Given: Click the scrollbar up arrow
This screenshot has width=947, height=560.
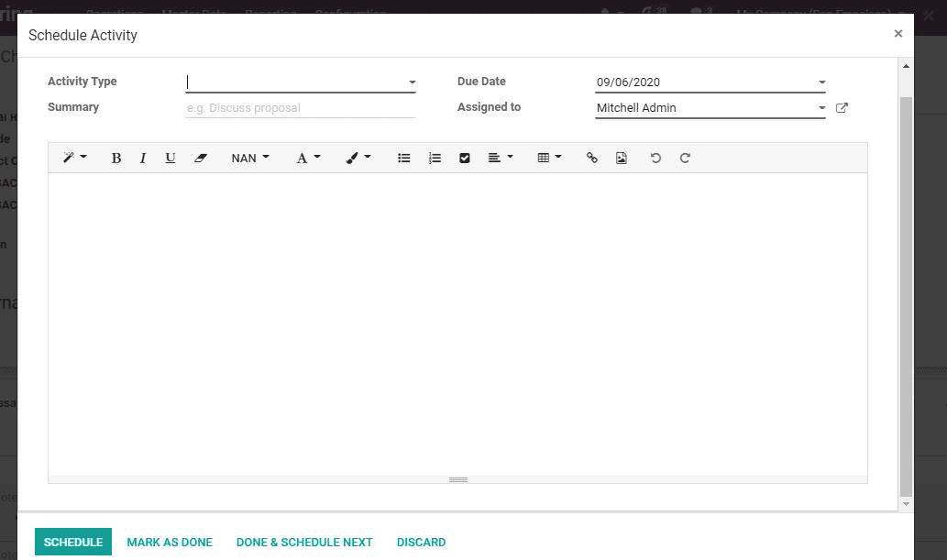Looking at the screenshot, I should coord(906,66).
